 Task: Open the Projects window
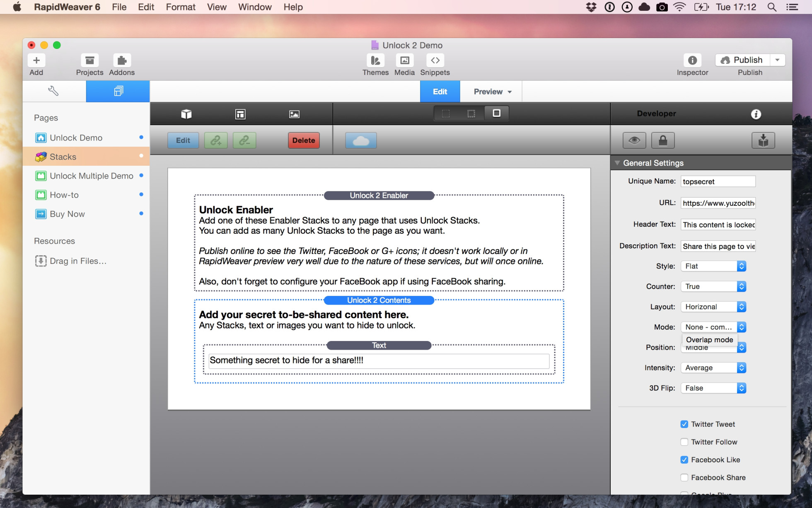click(x=89, y=61)
